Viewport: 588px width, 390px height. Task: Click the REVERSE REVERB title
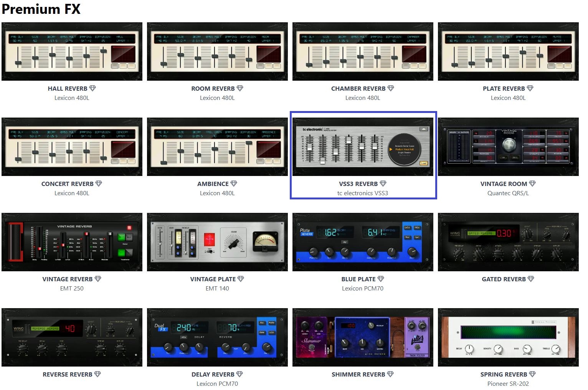[x=68, y=375]
